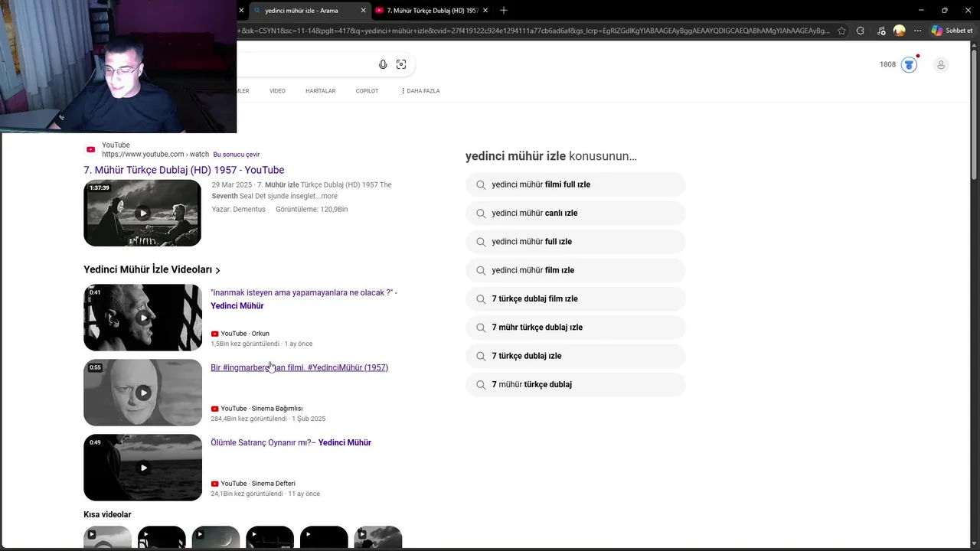Play the 0:49 video thumbnail
Screen dimensions: 980x551
coord(142,468)
